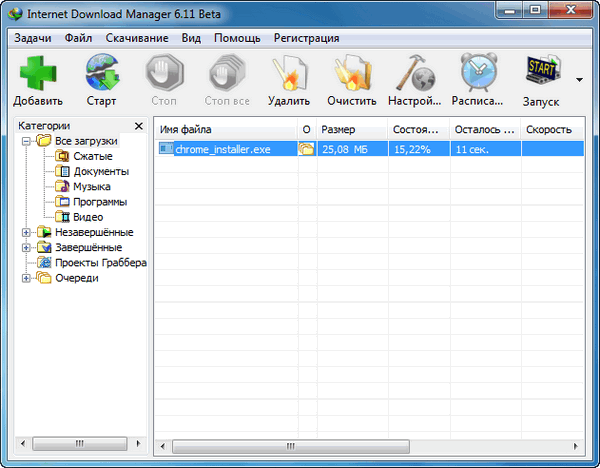Select the Музыка category

pyautogui.click(x=91, y=186)
